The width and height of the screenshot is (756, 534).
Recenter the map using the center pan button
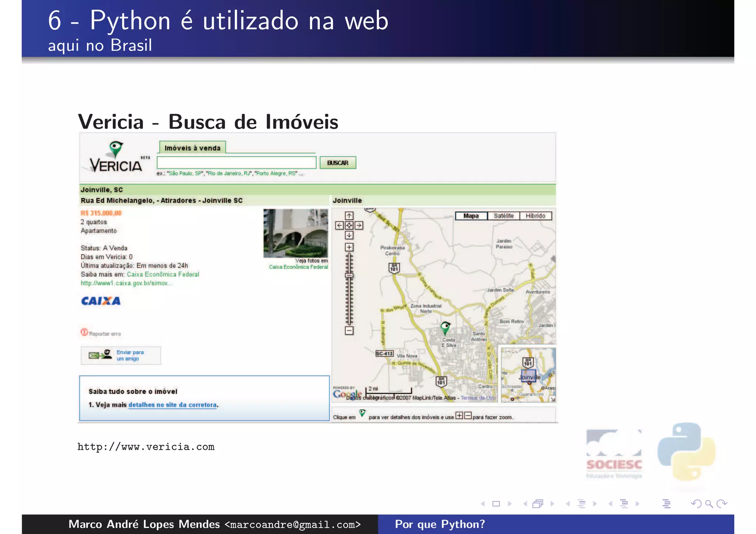pyautogui.click(x=349, y=225)
